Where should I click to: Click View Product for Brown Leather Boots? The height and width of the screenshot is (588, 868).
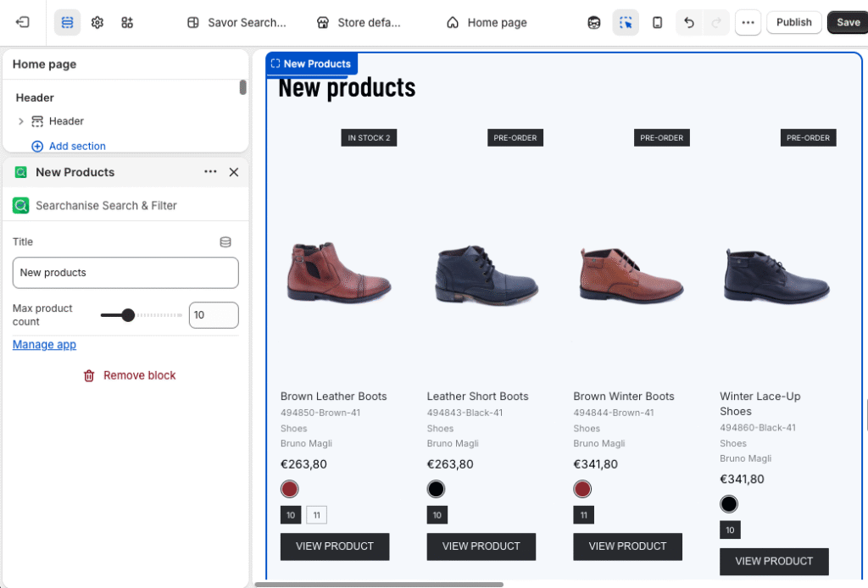335,546
